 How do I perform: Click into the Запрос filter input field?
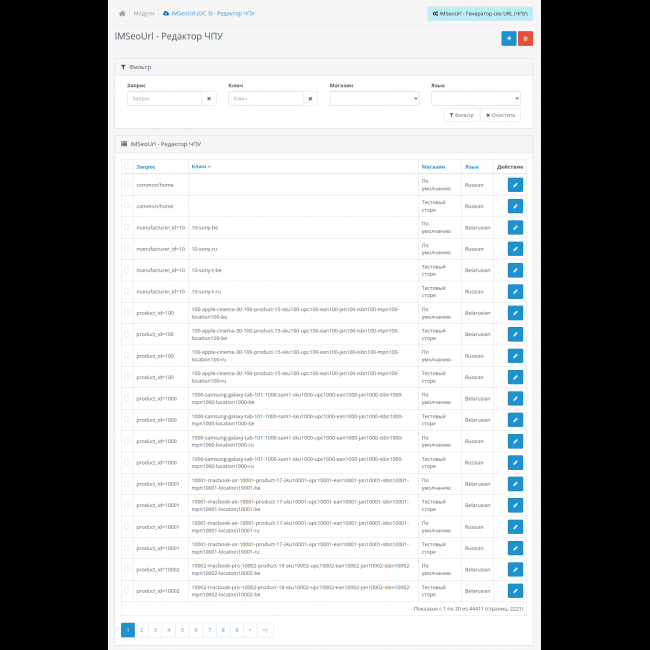click(164, 99)
